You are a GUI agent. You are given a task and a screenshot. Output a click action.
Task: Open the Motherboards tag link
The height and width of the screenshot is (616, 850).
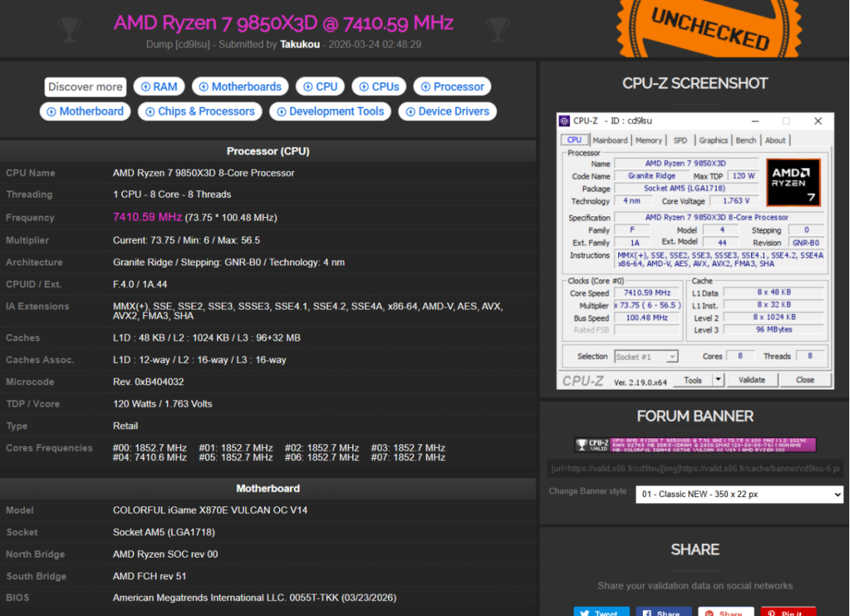240,87
